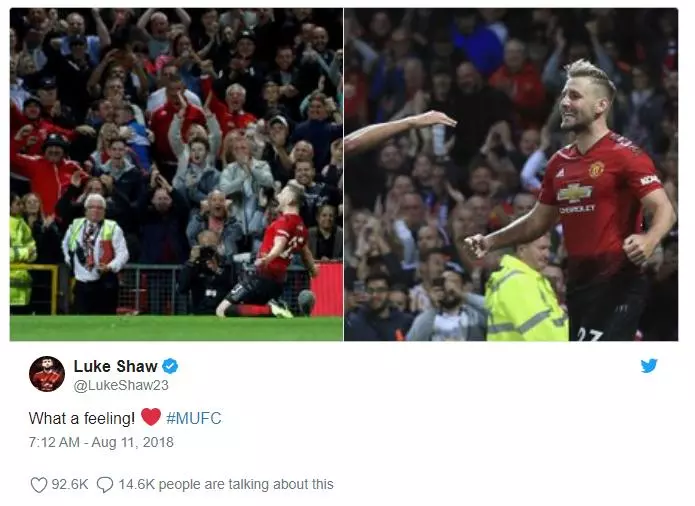Click the red heart emoji in the tweet

click(x=151, y=417)
